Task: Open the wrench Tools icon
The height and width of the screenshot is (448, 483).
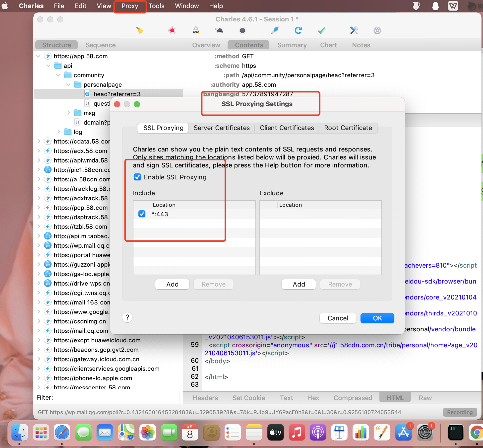Action: pyautogui.click(x=354, y=30)
